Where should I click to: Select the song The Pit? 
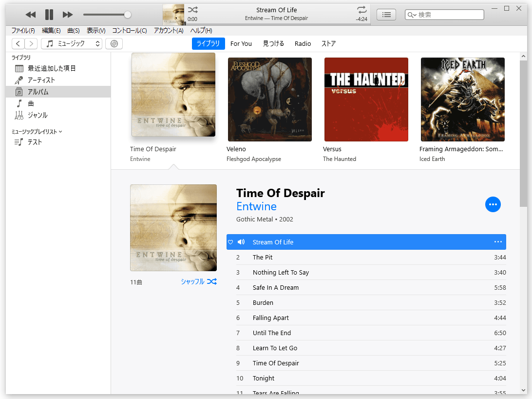pyautogui.click(x=371, y=258)
